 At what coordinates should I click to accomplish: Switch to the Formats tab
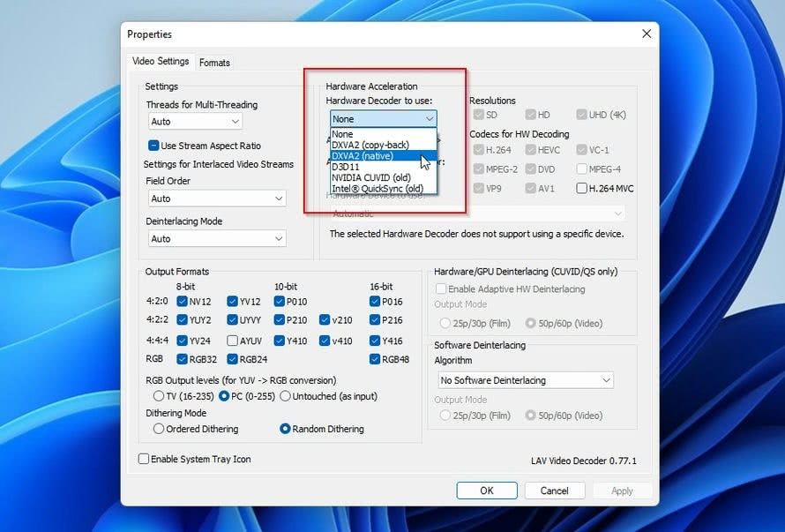(214, 62)
